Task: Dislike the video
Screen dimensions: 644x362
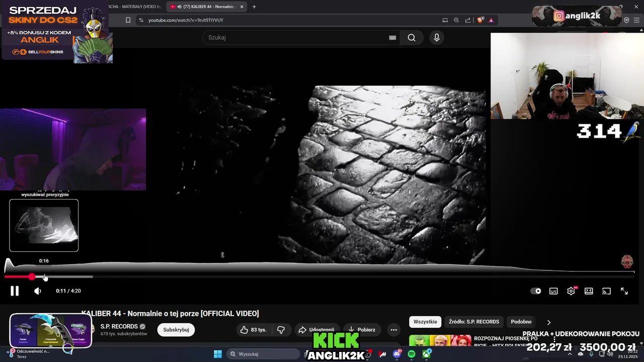Action: (x=281, y=330)
